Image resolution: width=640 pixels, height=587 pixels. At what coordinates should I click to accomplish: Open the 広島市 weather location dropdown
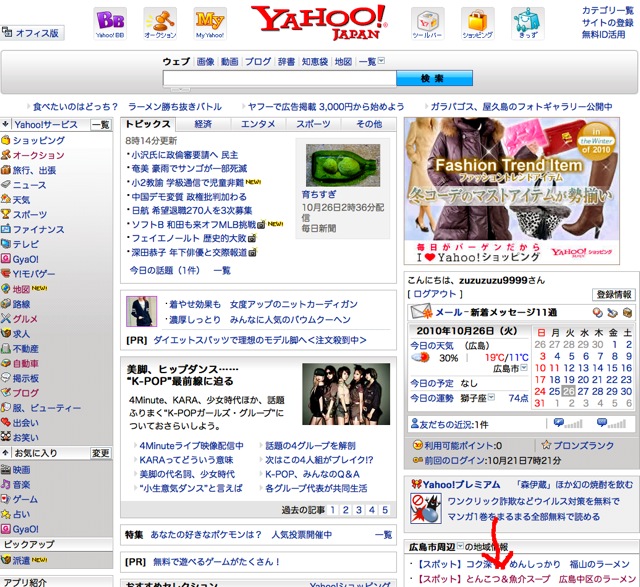(524, 368)
